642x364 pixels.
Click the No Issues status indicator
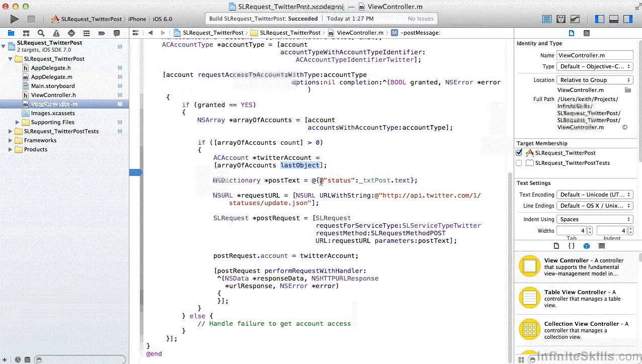click(x=421, y=19)
